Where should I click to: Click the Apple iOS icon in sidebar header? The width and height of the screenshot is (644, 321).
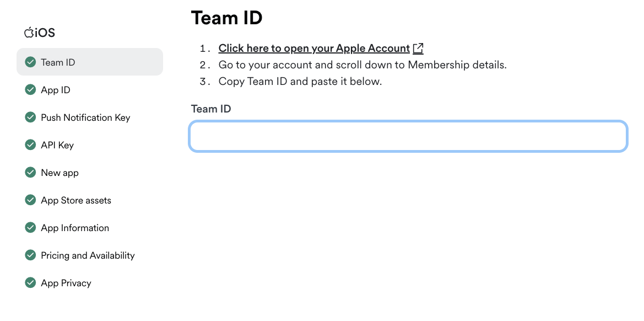[x=29, y=32]
